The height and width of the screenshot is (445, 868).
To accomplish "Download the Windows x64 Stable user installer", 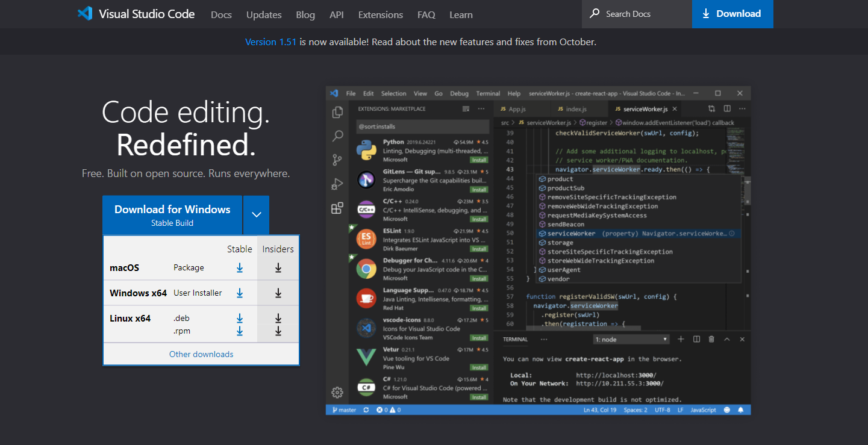I will [240, 293].
